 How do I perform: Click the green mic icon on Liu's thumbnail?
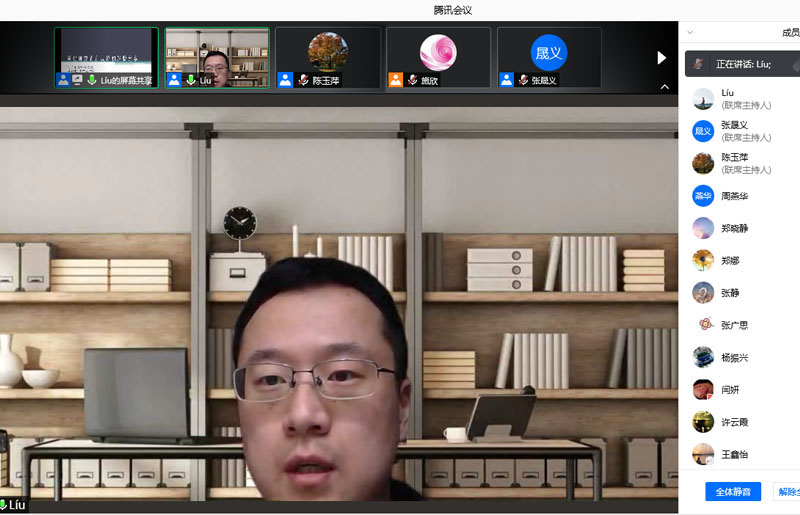191,80
